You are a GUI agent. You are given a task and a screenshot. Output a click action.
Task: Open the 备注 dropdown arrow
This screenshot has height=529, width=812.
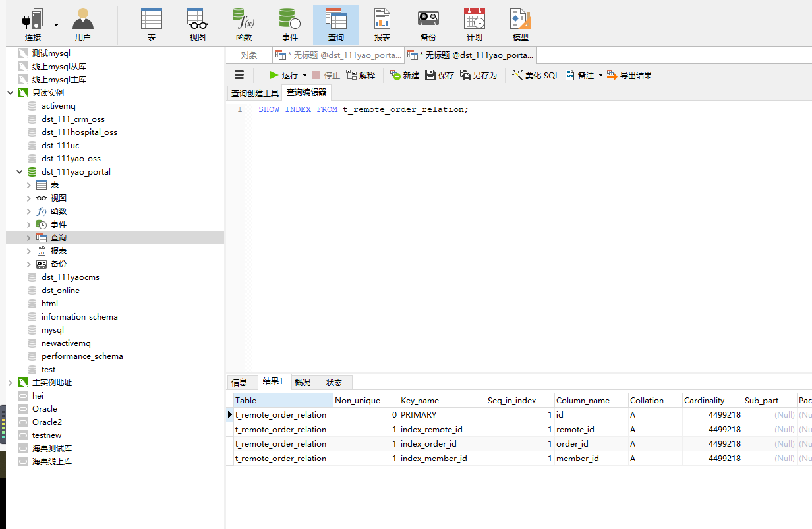click(x=600, y=76)
